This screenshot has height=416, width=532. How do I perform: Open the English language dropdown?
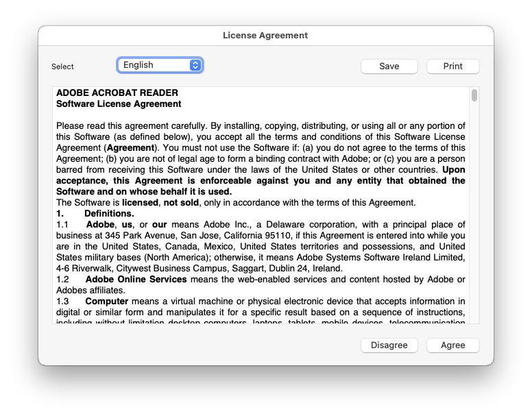(160, 65)
